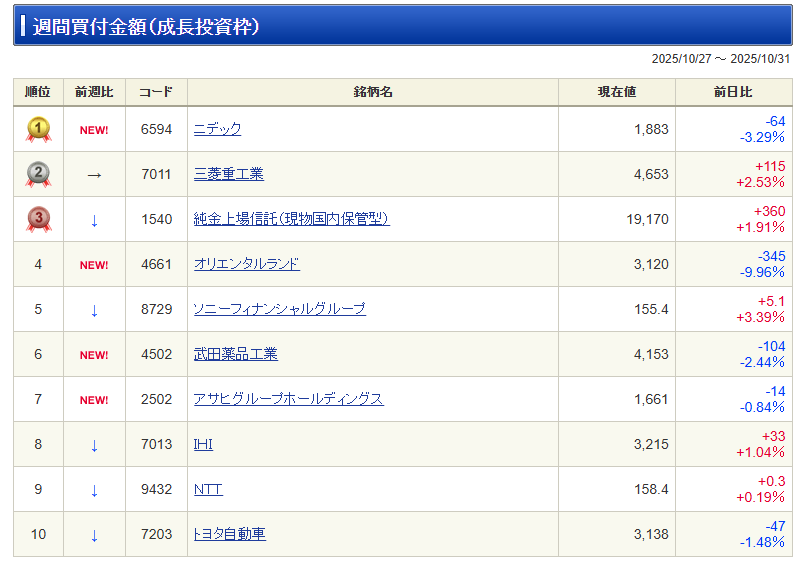Click the current price 3,120

651,264
